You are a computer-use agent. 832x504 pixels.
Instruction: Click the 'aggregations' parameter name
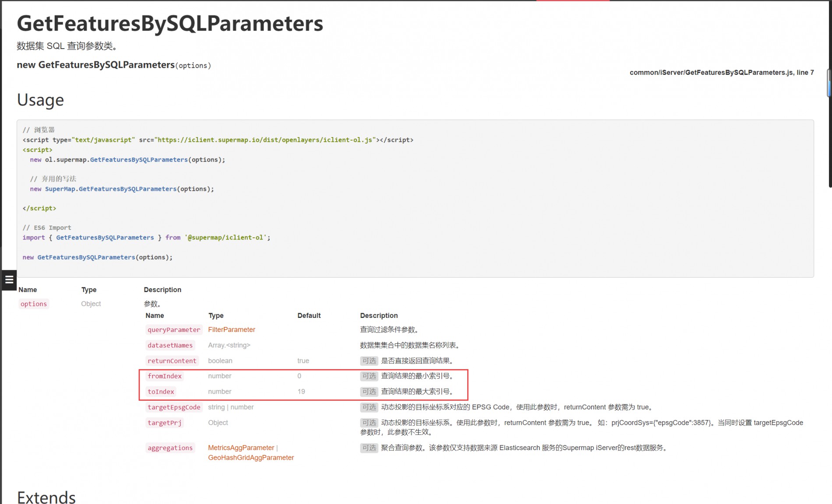(170, 448)
